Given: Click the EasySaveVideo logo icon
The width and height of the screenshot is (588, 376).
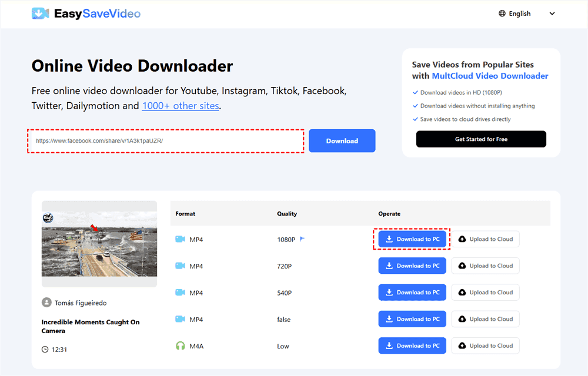Looking at the screenshot, I should coord(40,14).
